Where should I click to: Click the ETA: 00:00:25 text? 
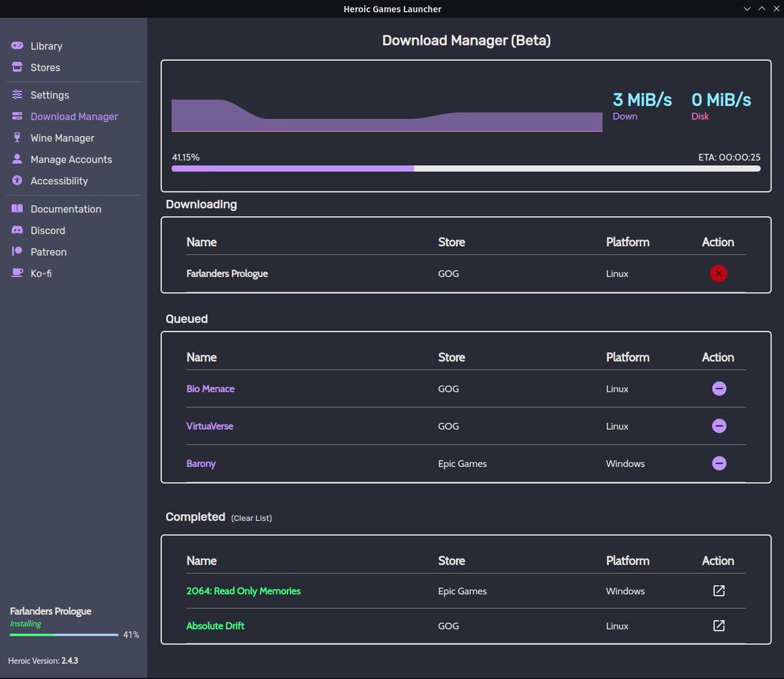coord(729,157)
